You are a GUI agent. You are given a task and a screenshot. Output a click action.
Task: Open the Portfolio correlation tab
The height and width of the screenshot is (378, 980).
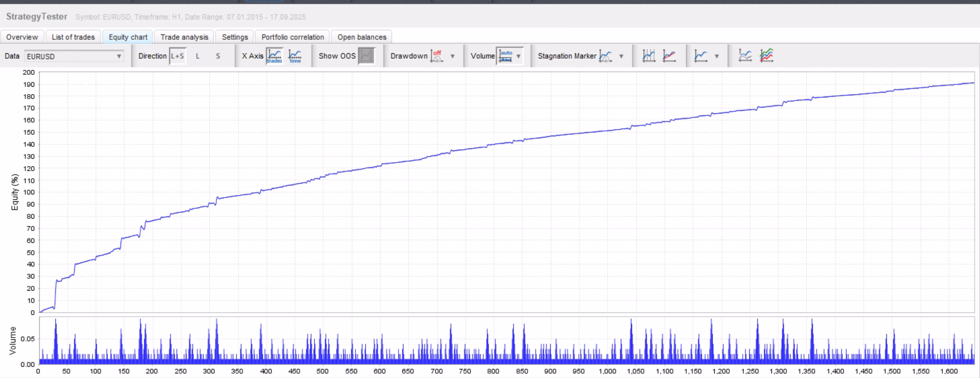[293, 37]
